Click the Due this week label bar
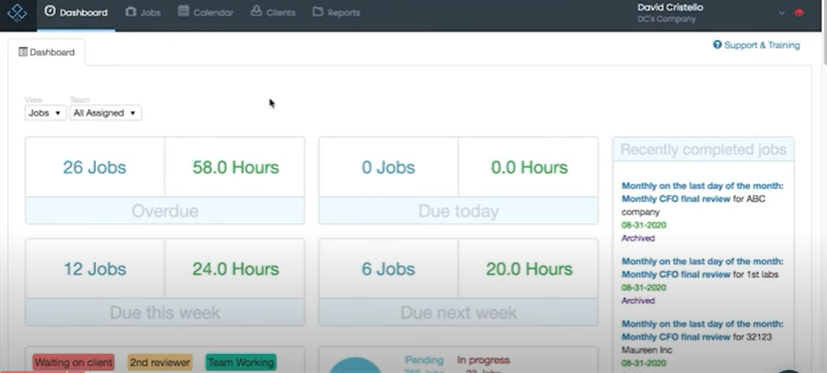 click(x=165, y=312)
